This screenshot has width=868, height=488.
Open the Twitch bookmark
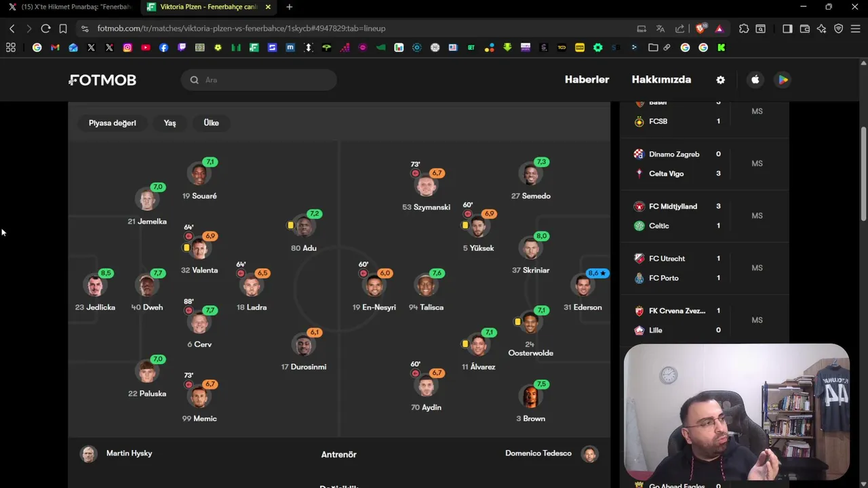pos(182,47)
